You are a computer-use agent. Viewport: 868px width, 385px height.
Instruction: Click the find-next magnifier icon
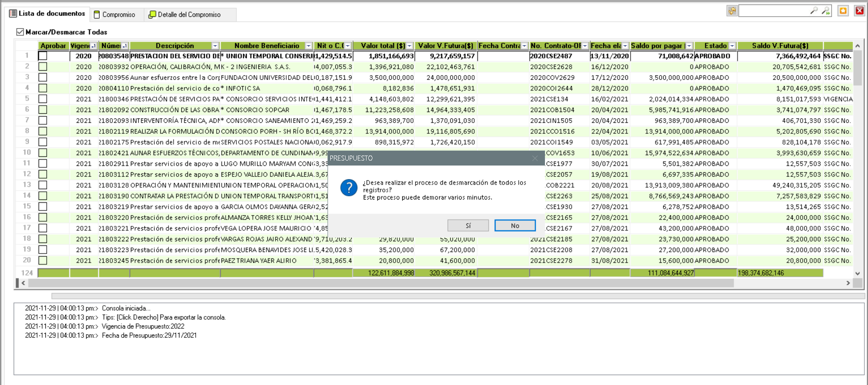pos(825,10)
